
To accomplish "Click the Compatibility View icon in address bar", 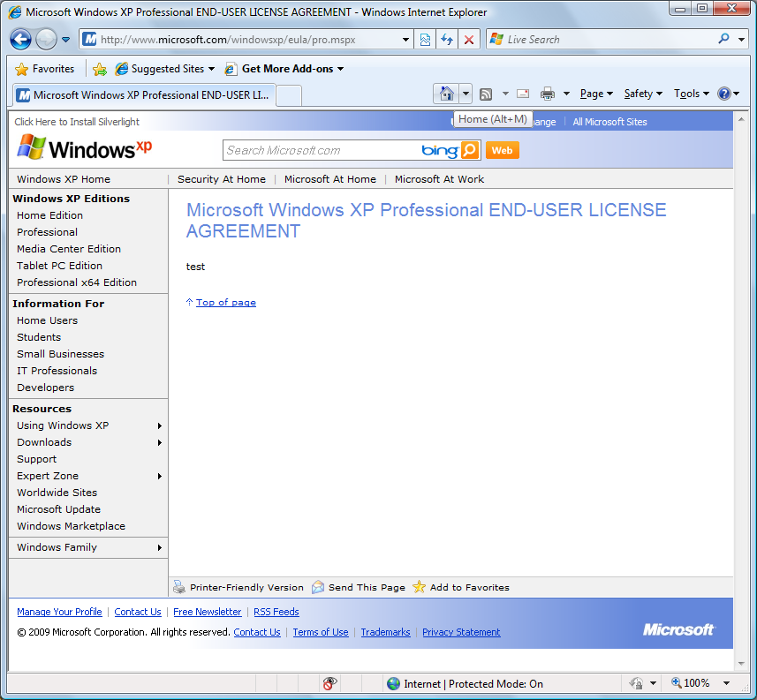I will coord(425,40).
